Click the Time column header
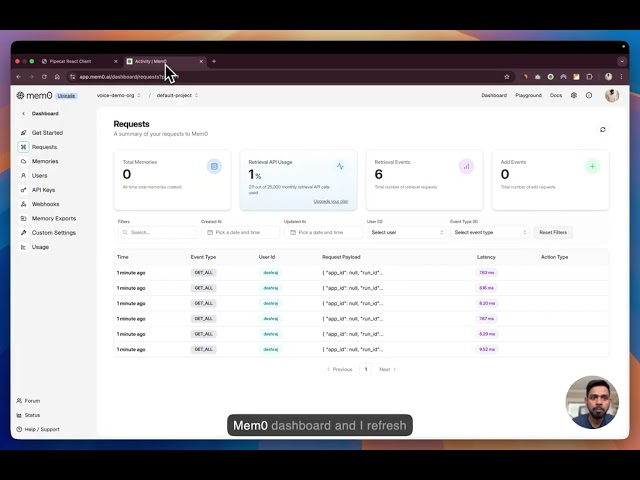The width and height of the screenshot is (640, 480). 122,257
